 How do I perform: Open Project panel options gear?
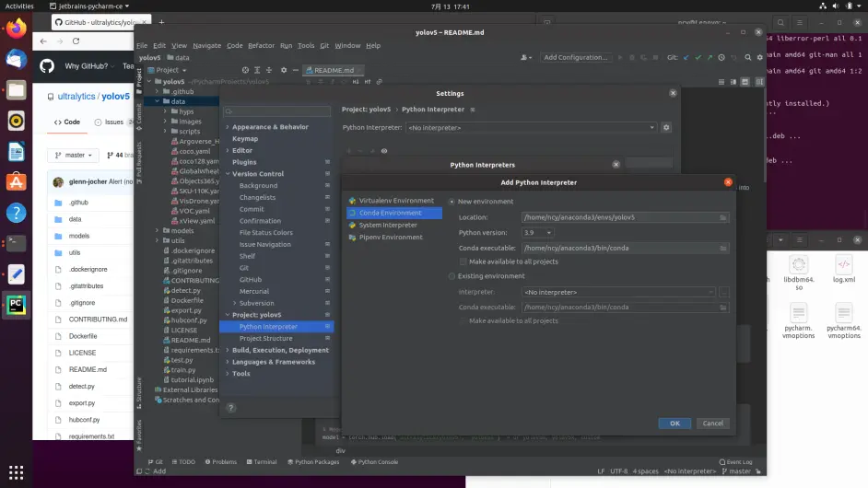click(284, 70)
